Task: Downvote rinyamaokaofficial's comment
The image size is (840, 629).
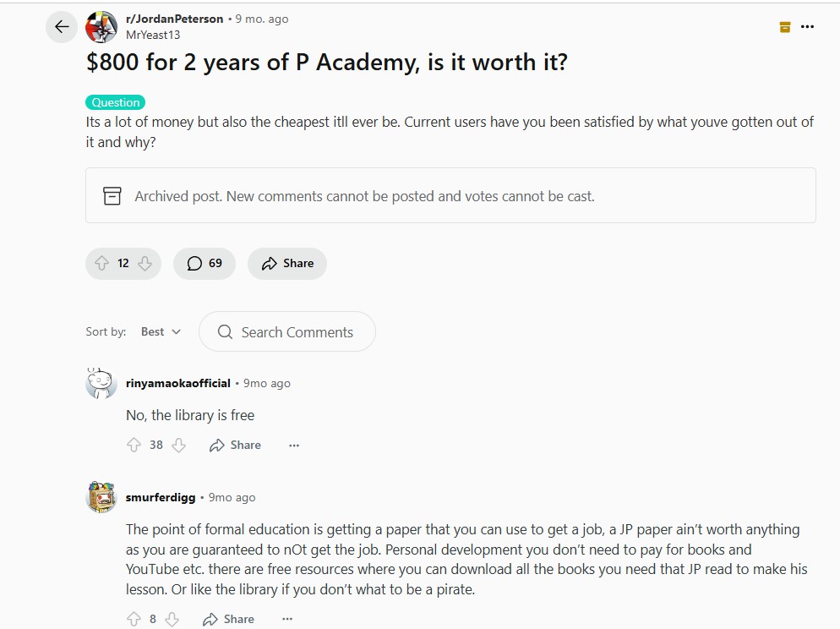Action: (178, 445)
